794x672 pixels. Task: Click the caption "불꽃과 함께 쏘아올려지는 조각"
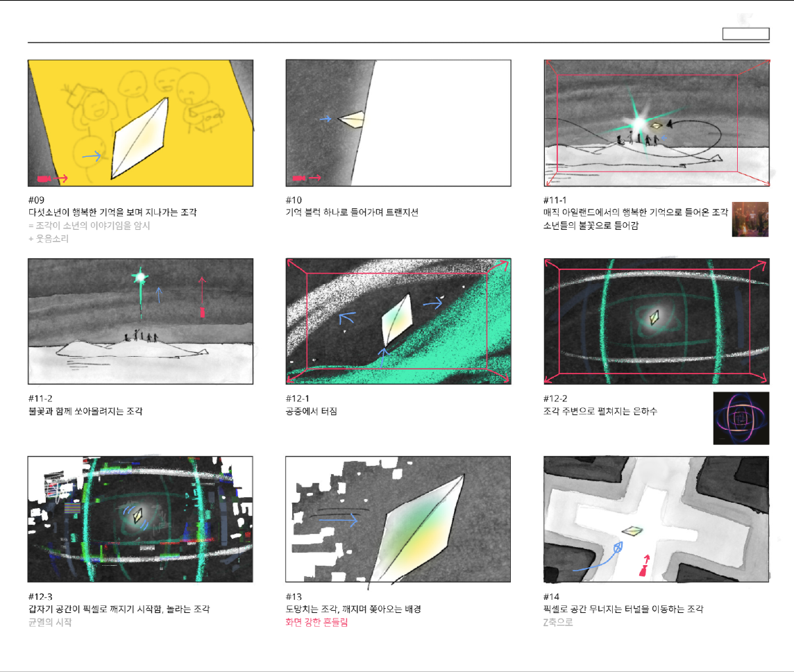pos(85,411)
